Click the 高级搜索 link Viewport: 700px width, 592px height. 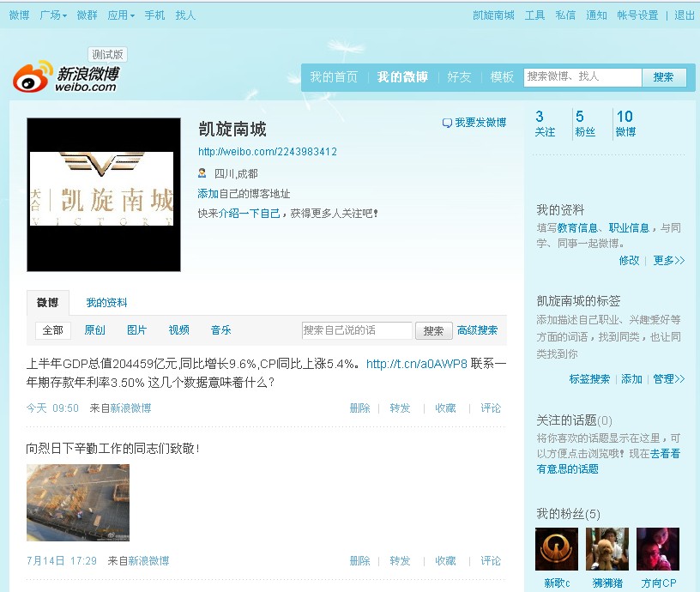point(477,330)
